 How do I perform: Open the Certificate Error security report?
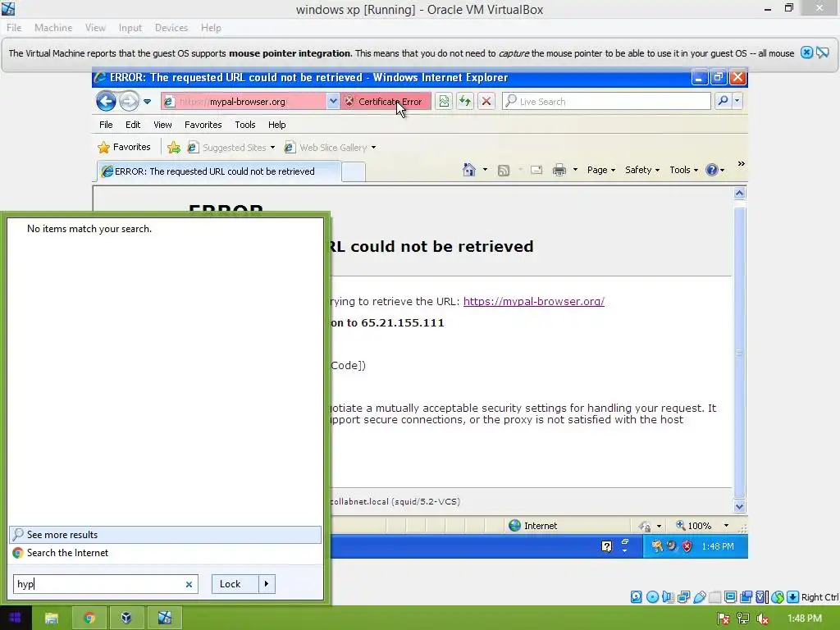pos(386,101)
